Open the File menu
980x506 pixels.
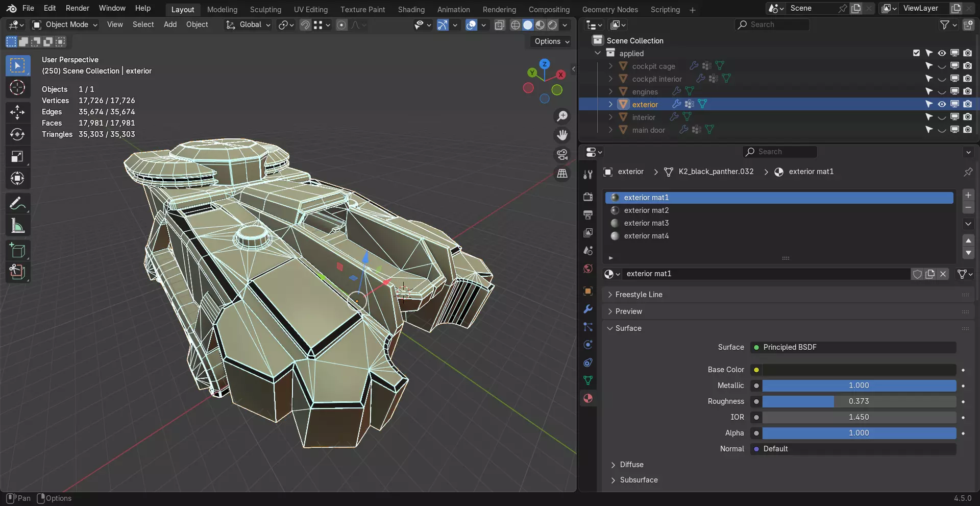[x=29, y=8]
